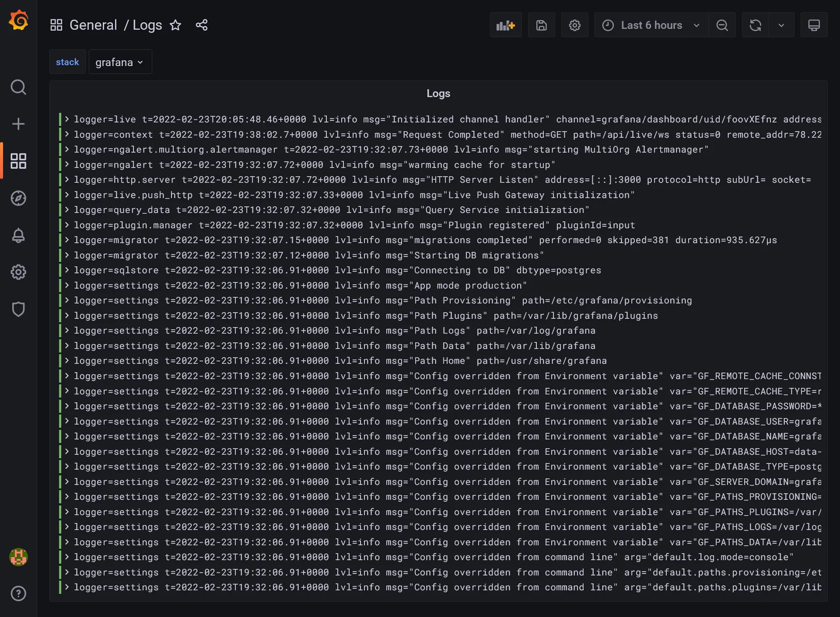The width and height of the screenshot is (840, 617).
Task: Share the dashboard
Action: tap(201, 25)
